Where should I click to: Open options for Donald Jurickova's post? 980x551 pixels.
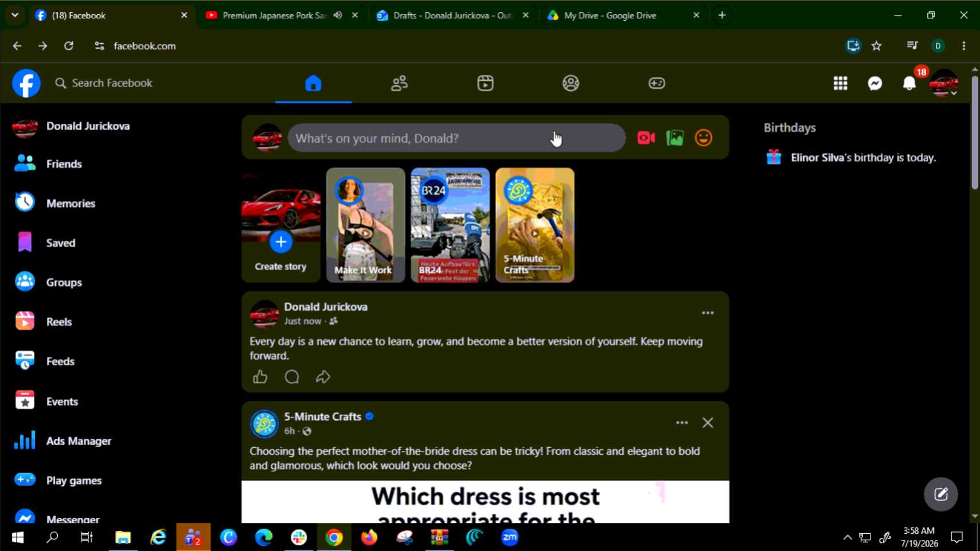708,313
